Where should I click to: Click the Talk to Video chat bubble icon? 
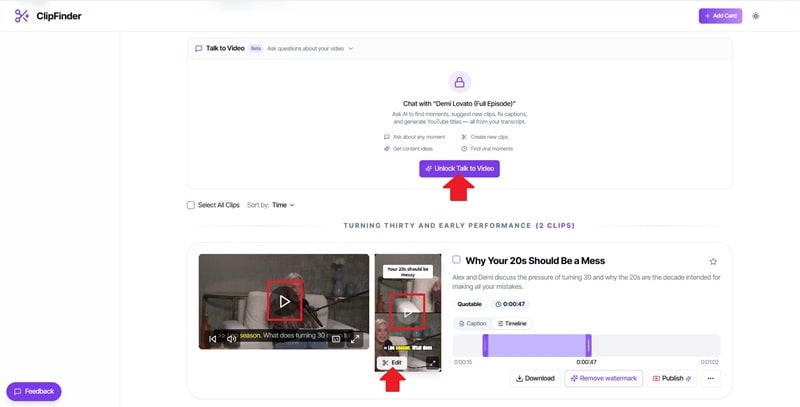198,48
